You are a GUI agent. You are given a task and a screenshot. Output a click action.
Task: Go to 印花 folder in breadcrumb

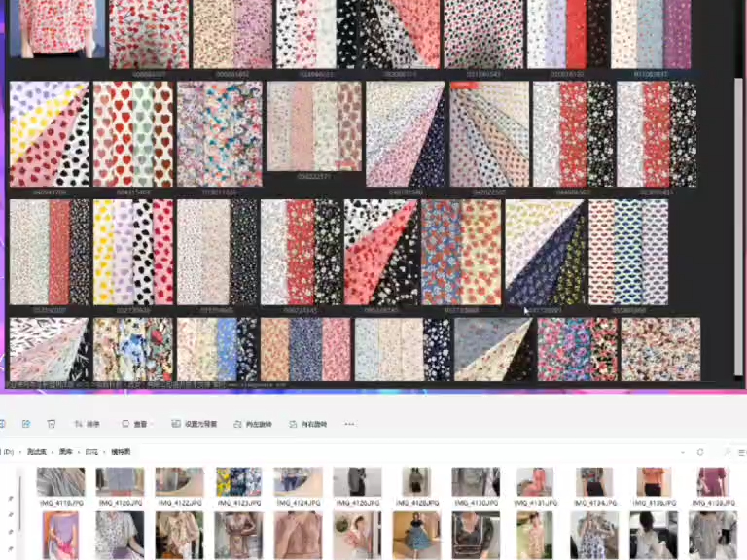click(x=91, y=452)
